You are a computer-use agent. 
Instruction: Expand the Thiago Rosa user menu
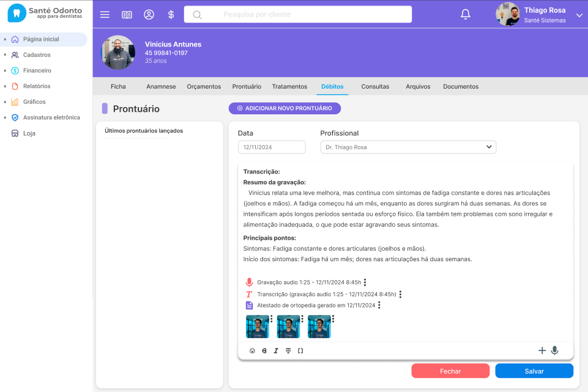pyautogui.click(x=579, y=14)
